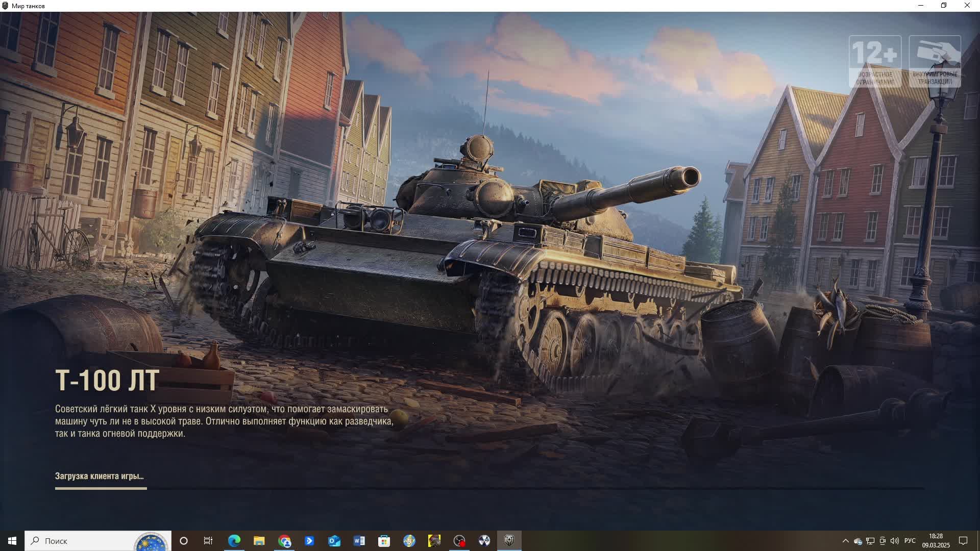The height and width of the screenshot is (551, 980).
Task: Click the game client loading progress bar
Action: click(x=489, y=488)
